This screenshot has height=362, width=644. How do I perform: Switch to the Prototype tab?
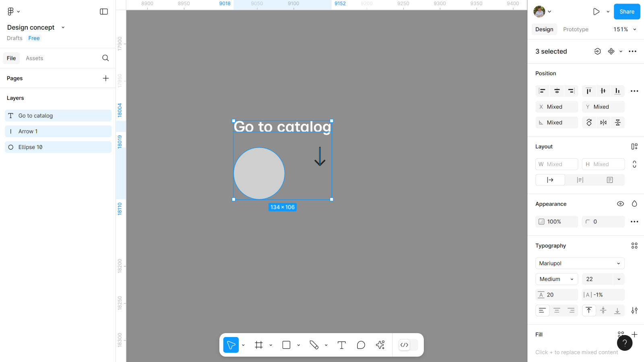576,29
